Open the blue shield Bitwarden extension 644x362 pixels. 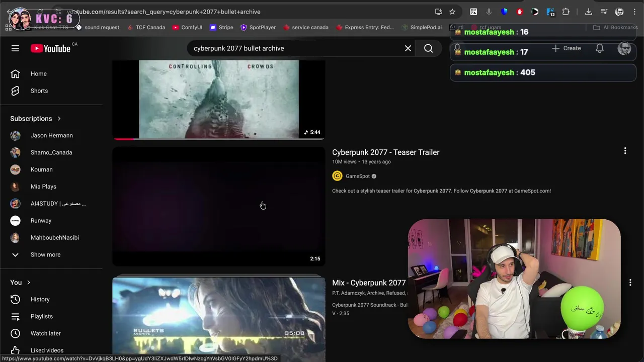pos(504,12)
